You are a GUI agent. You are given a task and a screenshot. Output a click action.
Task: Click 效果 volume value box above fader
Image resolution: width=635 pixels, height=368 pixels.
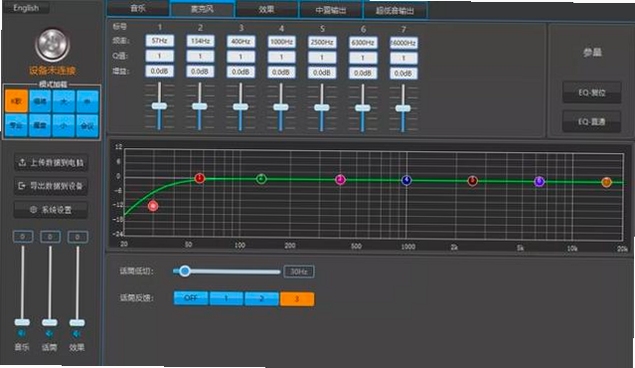(x=77, y=237)
